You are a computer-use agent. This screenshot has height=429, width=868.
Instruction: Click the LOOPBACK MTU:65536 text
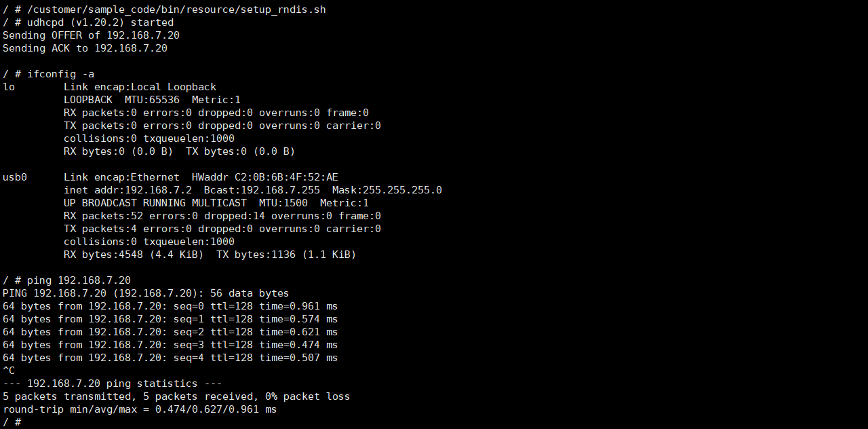coord(122,100)
